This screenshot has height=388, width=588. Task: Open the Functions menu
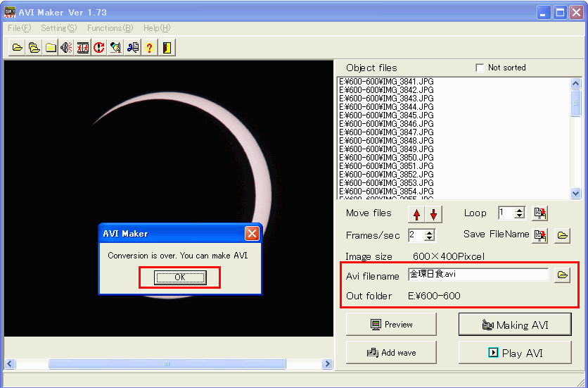(110, 28)
